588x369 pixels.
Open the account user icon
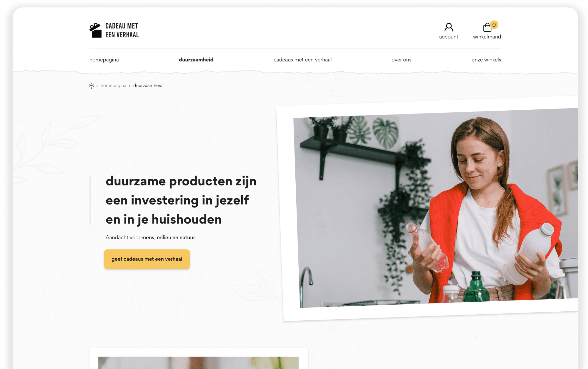pyautogui.click(x=448, y=27)
